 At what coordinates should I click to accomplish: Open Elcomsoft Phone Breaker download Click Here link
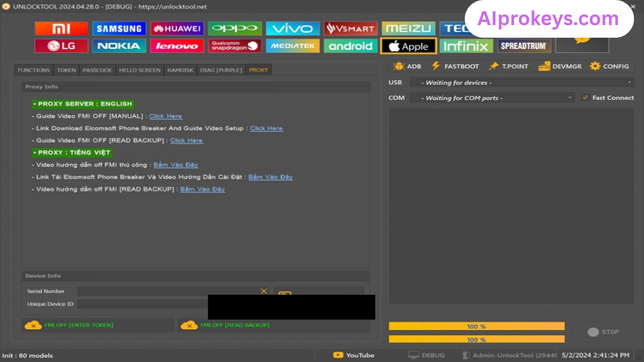point(267,128)
